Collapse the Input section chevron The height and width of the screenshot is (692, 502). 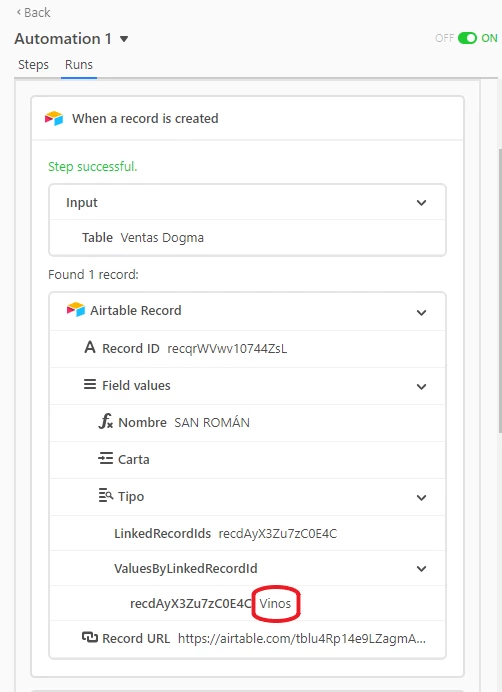pos(421,203)
